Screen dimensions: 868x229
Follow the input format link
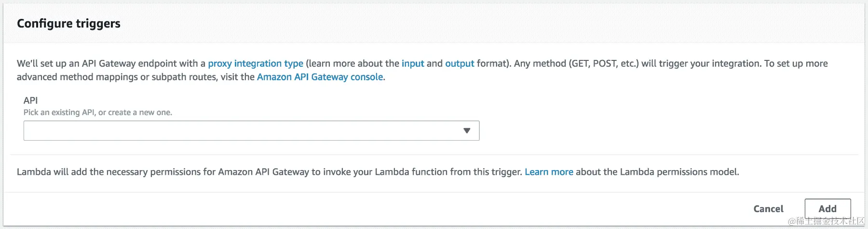(x=413, y=63)
